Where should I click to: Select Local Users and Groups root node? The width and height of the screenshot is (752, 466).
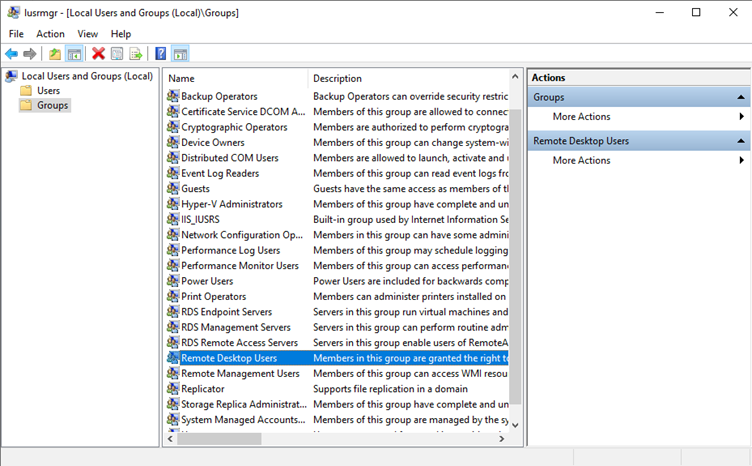[86, 76]
